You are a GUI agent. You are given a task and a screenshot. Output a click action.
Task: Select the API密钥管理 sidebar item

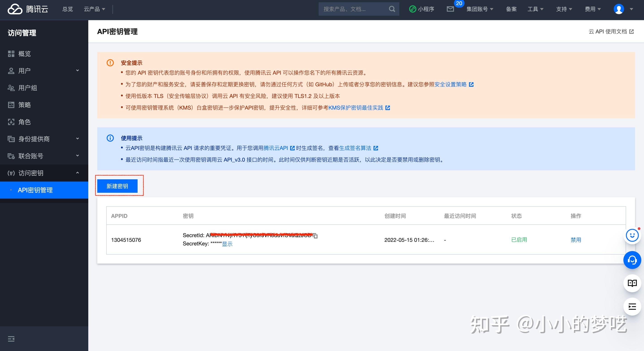[x=35, y=190]
